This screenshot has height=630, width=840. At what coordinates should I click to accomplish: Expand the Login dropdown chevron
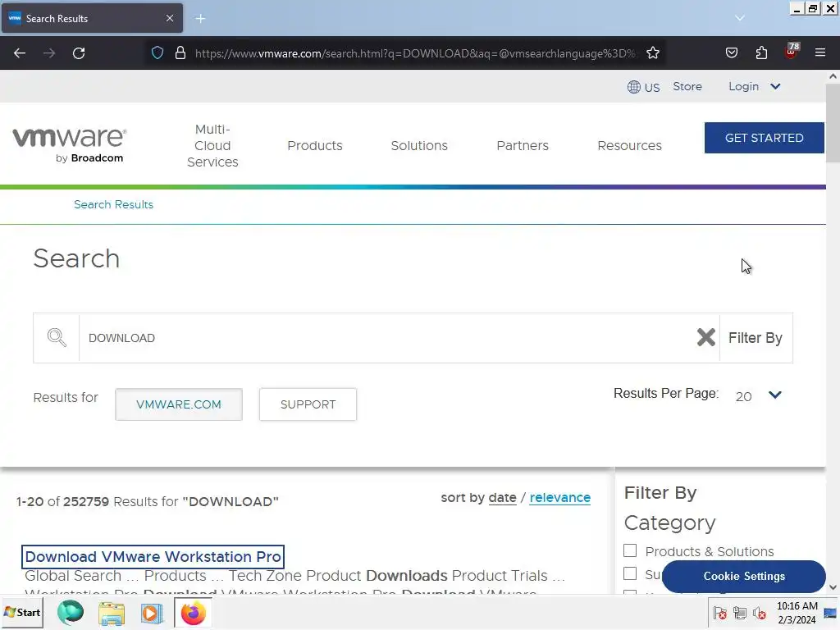(775, 86)
